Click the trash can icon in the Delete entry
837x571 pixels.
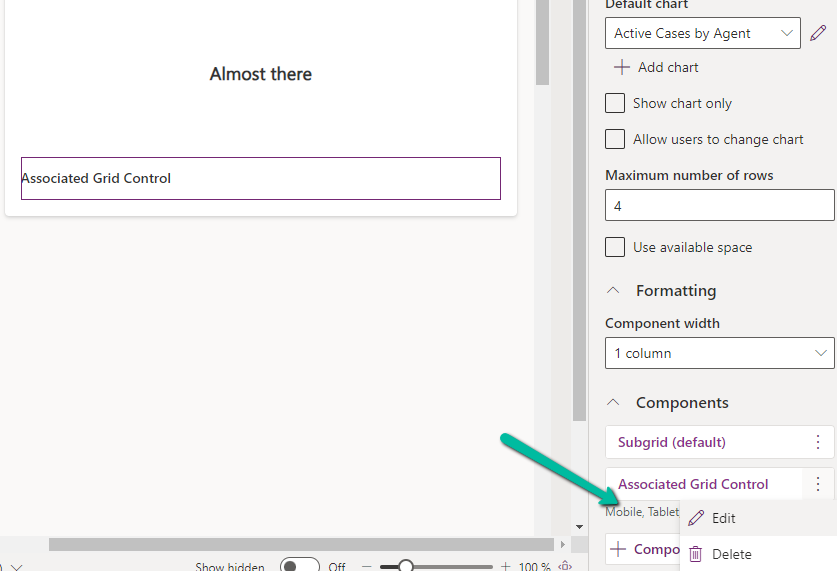[x=695, y=554]
